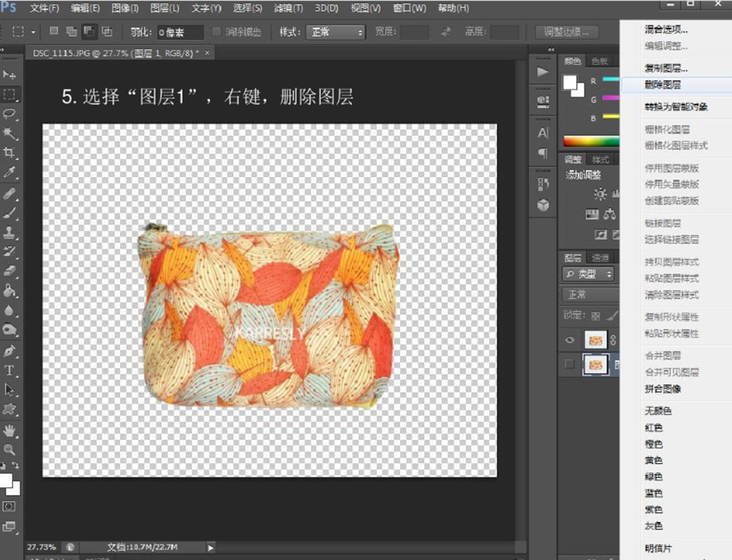
Task: Select the Lasso tool
Action: click(10, 114)
